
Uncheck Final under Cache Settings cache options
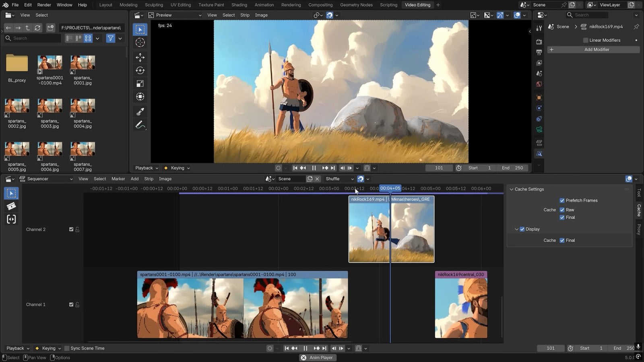coord(562,218)
